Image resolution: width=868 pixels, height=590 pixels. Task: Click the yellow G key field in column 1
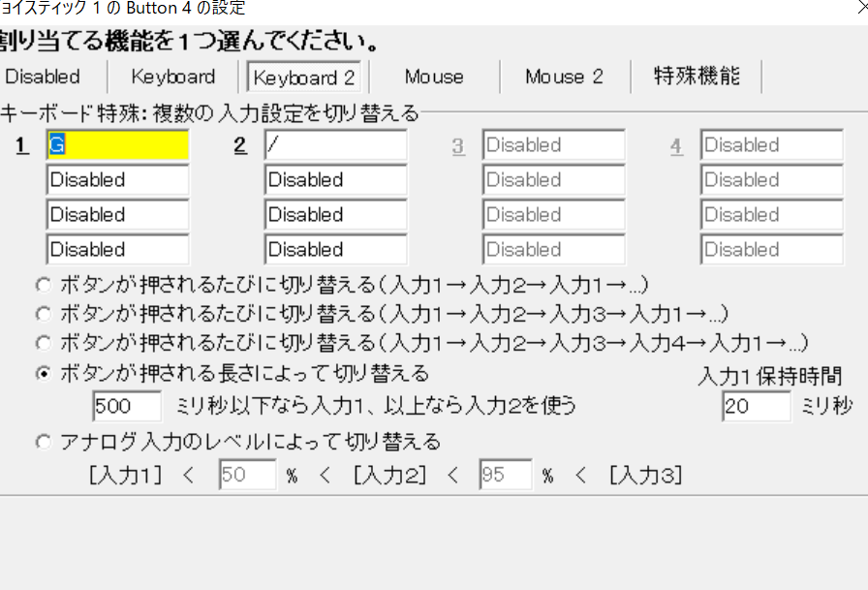pos(117,145)
